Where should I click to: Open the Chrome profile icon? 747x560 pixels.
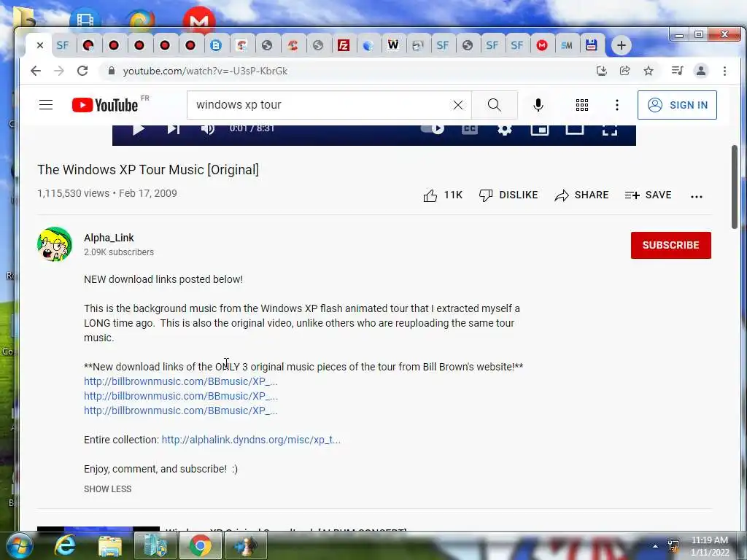point(701,71)
